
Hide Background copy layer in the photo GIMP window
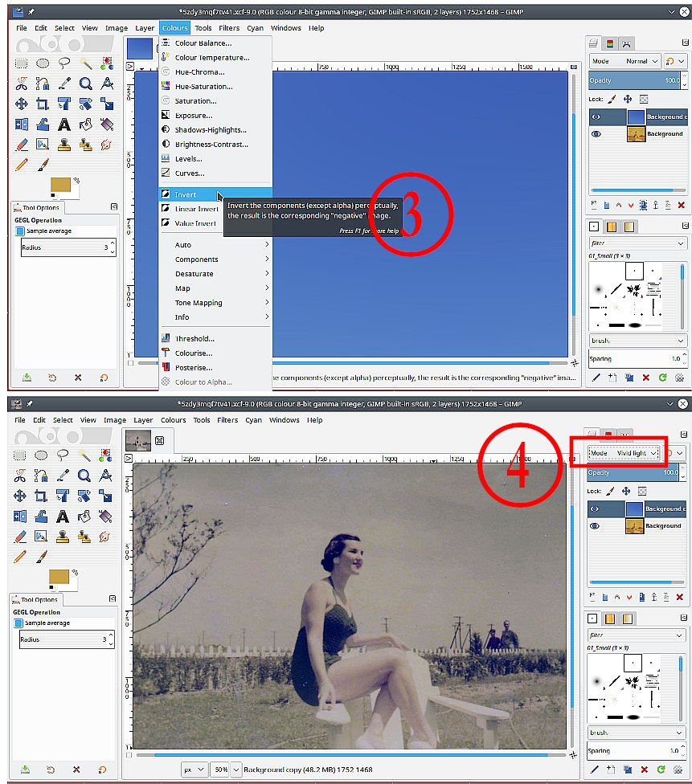tap(595, 509)
